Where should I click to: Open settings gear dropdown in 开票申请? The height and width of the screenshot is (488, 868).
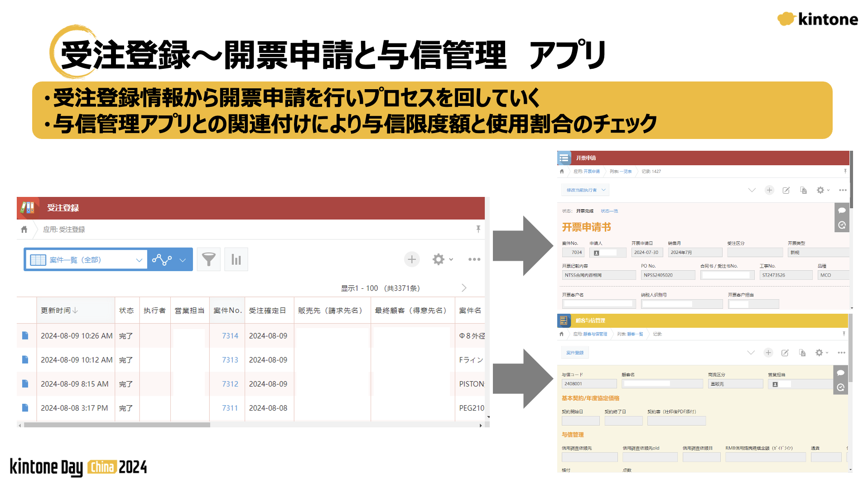pos(823,190)
